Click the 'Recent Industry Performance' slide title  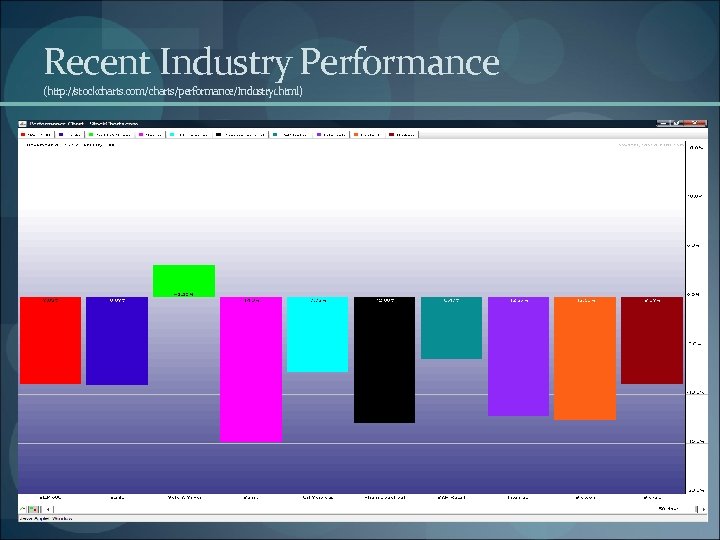pos(272,62)
